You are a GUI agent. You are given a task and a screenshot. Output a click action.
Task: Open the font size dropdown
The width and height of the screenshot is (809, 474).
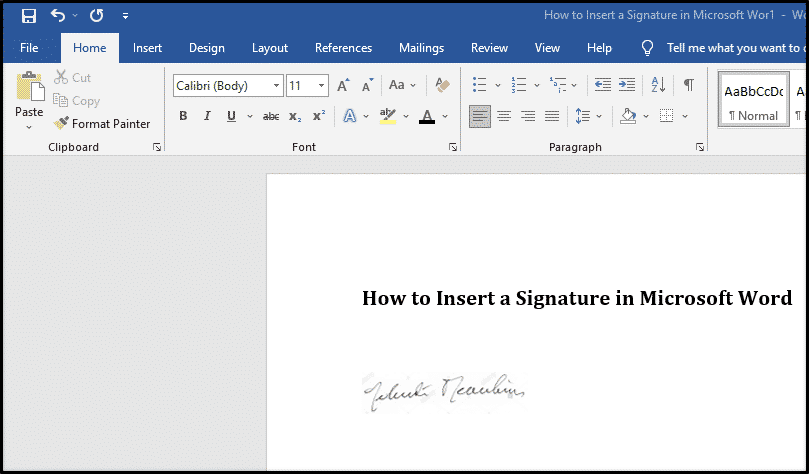click(320, 86)
